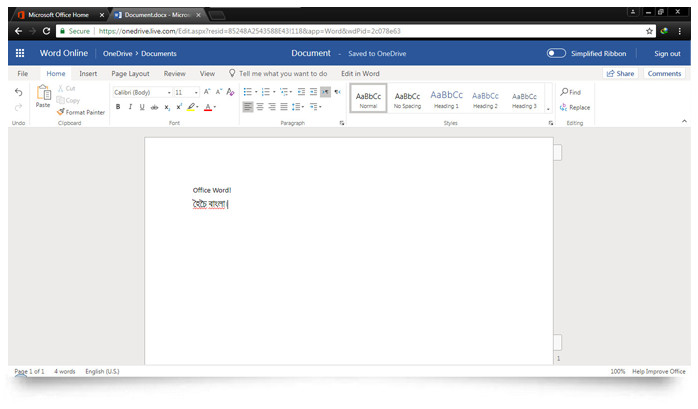Toggle strikethrough formatting
The height and width of the screenshot is (409, 698).
tap(154, 107)
